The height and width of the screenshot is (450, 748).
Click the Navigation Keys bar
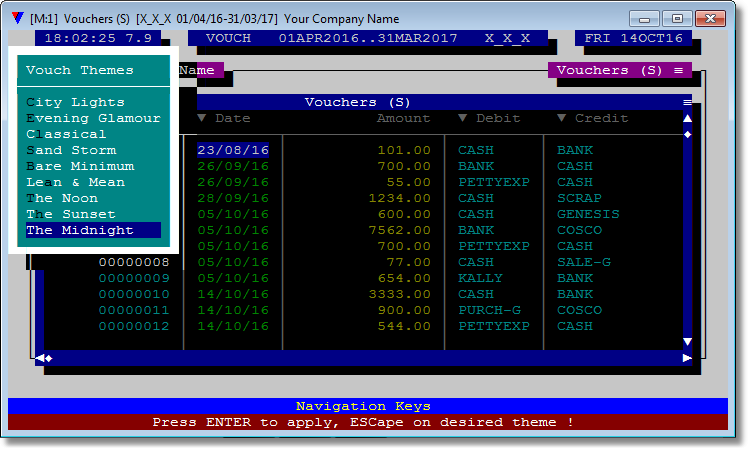click(x=368, y=406)
